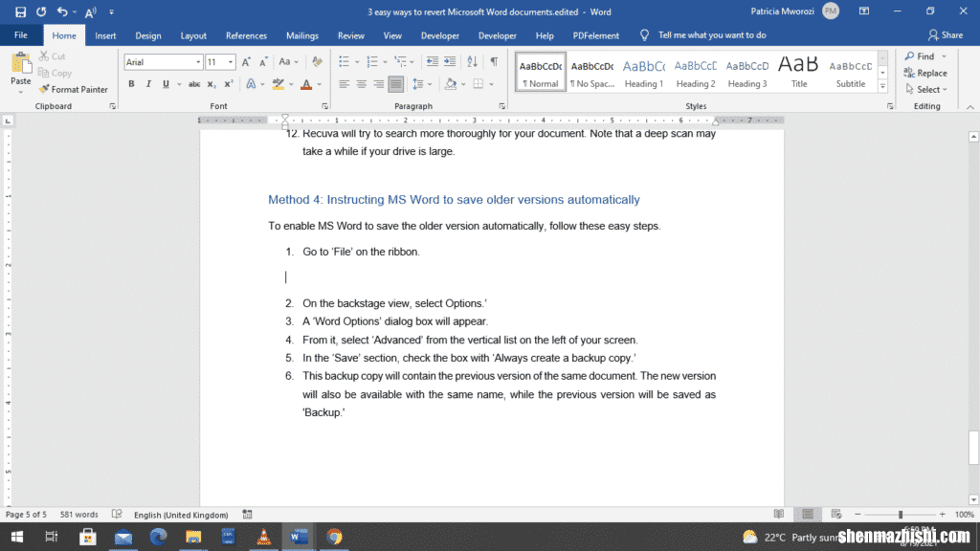Screen dimensions: 980x551
Task: Apply the Title style
Action: point(799,73)
